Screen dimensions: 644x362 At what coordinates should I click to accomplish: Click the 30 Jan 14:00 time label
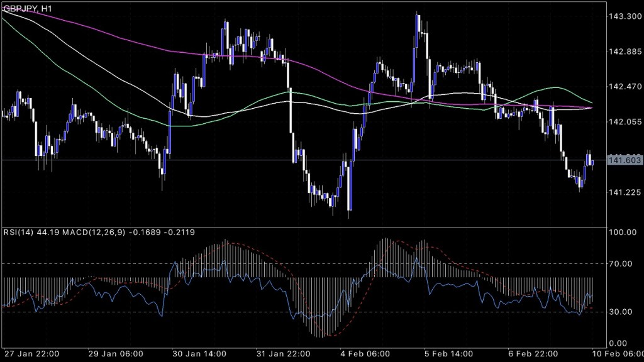[199, 354]
